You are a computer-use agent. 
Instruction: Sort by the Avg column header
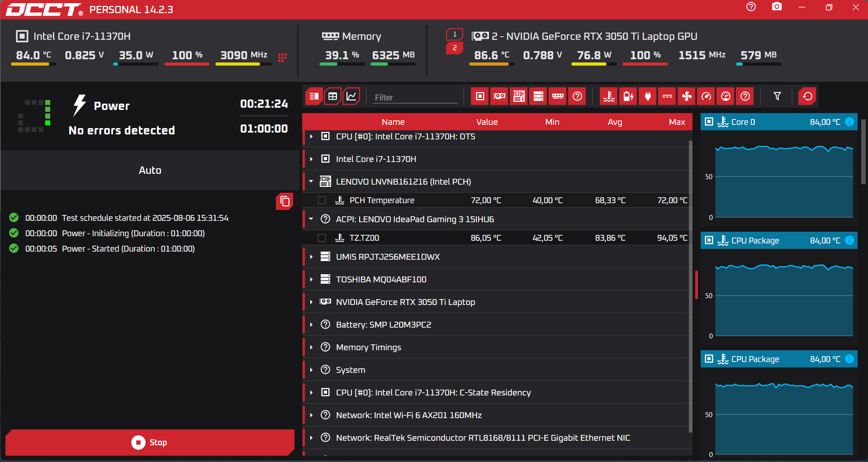[x=615, y=122]
